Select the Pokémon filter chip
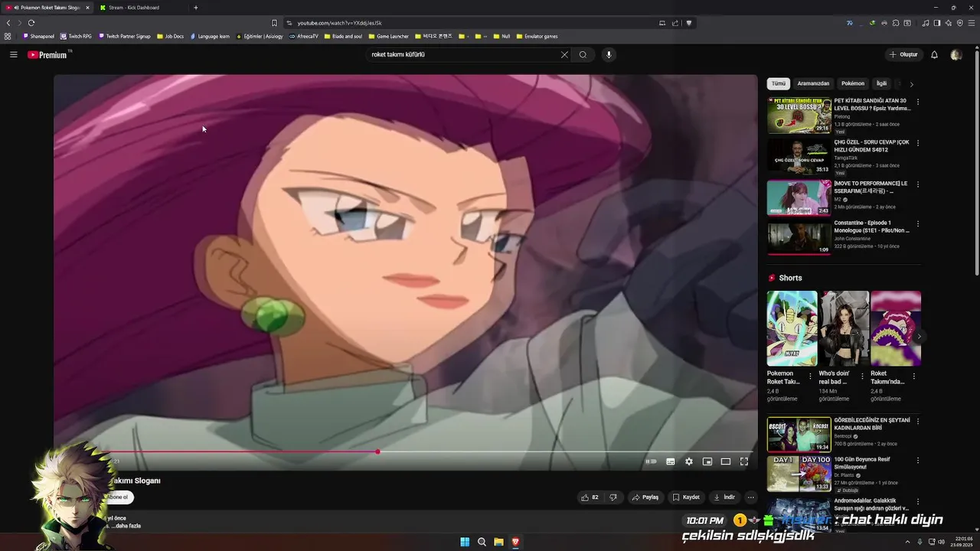This screenshot has height=551, width=980. 853,83
